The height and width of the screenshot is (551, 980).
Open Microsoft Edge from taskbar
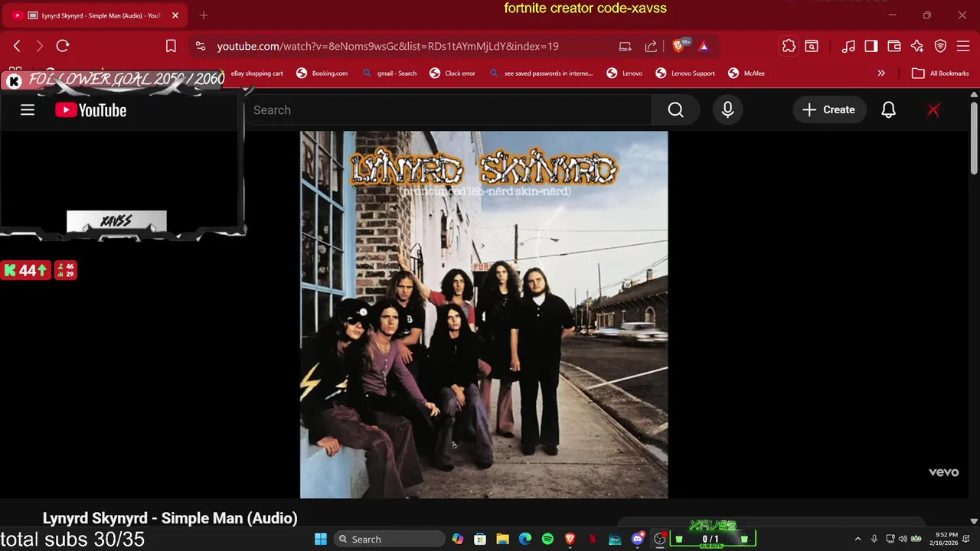coord(525,539)
